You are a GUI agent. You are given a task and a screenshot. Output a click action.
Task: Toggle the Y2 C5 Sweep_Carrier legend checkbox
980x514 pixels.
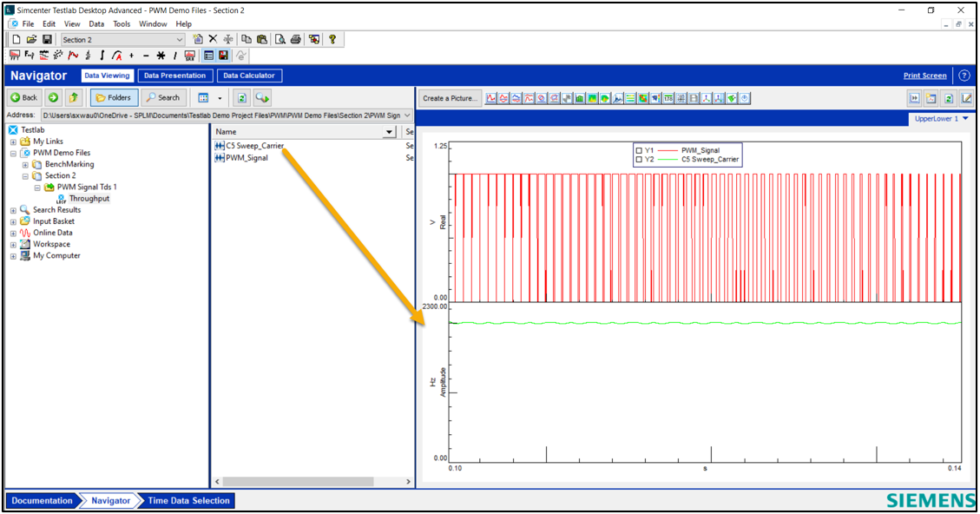[639, 160]
